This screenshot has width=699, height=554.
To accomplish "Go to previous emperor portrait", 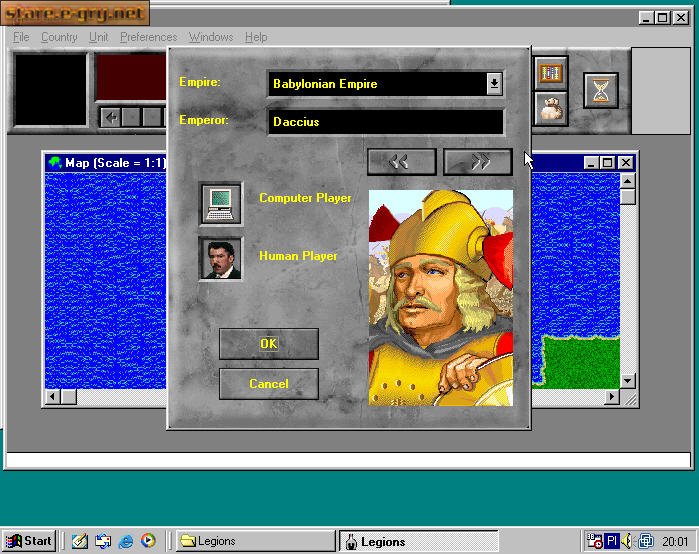I will click(x=401, y=161).
